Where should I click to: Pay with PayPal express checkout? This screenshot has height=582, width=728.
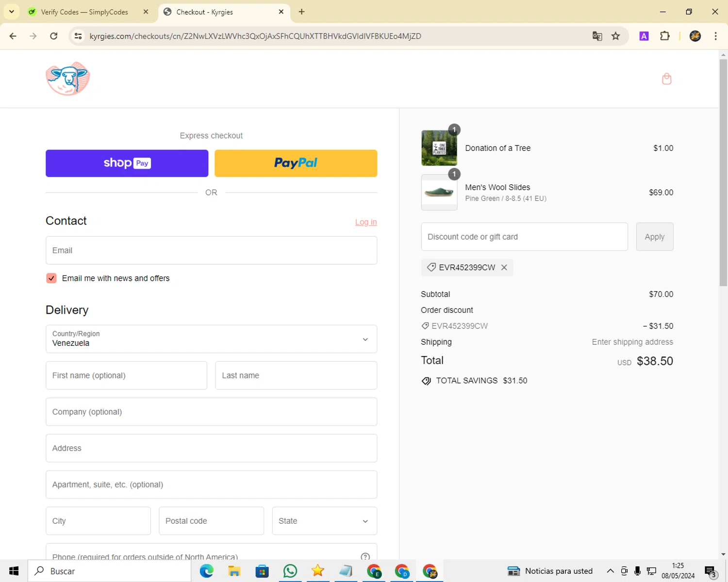[296, 163]
